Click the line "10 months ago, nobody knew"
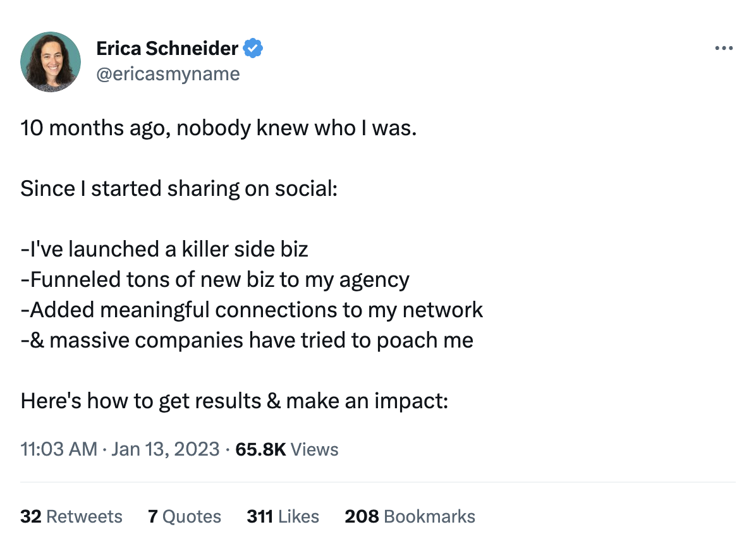Screen dimensions: 756x546 coord(219,128)
